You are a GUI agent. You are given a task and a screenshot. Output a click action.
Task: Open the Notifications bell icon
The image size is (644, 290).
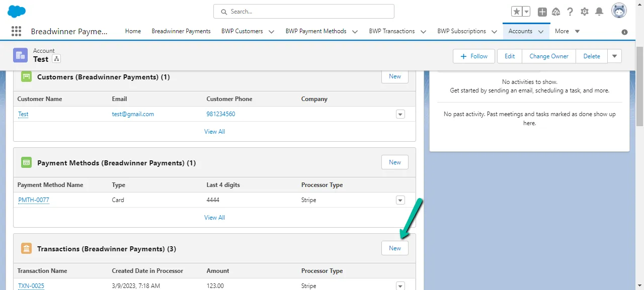[599, 12]
